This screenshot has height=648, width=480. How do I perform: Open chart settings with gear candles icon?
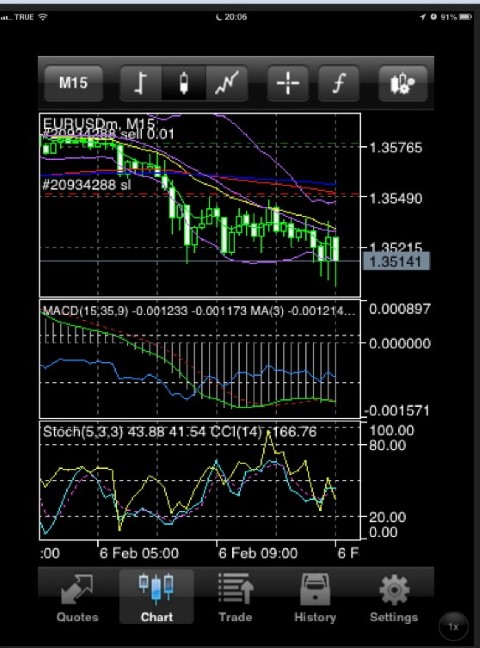click(x=403, y=83)
